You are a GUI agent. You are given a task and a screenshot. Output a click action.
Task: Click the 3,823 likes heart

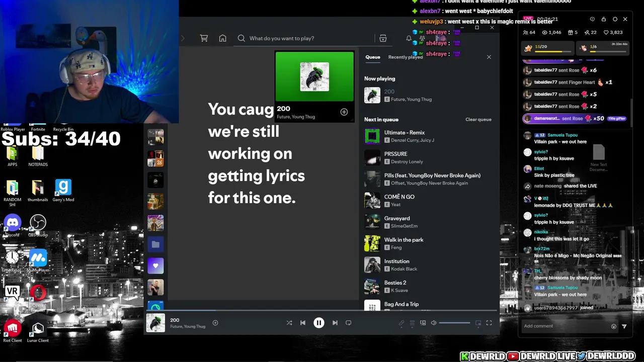[613, 32]
